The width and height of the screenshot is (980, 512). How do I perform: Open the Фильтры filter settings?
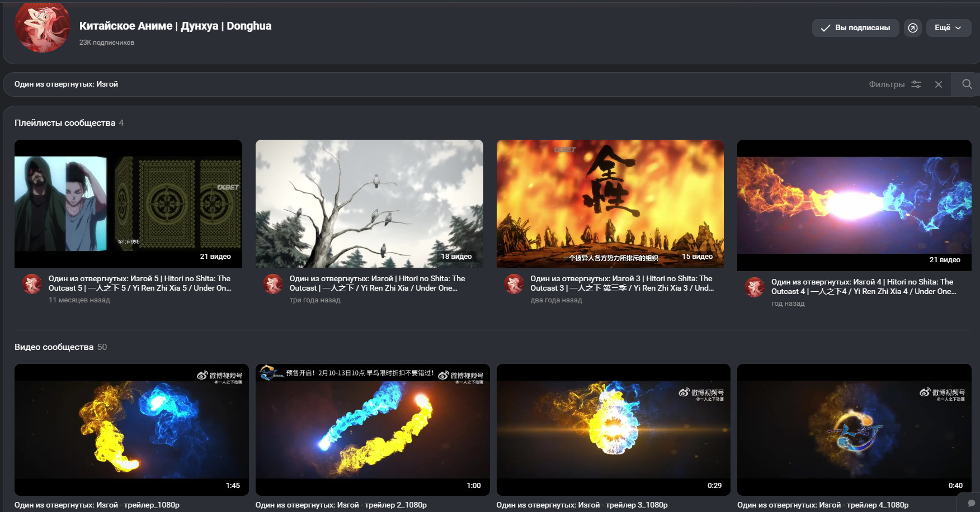pos(894,84)
